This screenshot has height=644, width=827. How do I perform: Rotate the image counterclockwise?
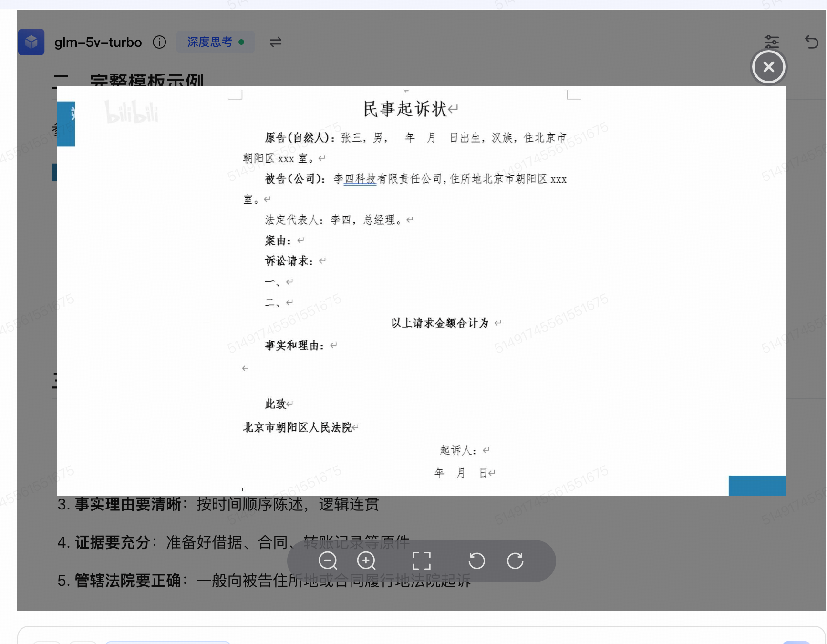click(476, 561)
